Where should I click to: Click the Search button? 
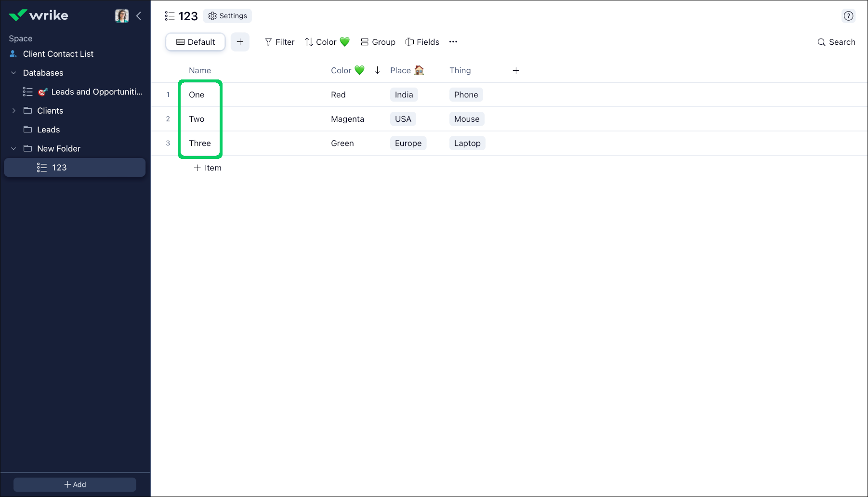(x=836, y=42)
